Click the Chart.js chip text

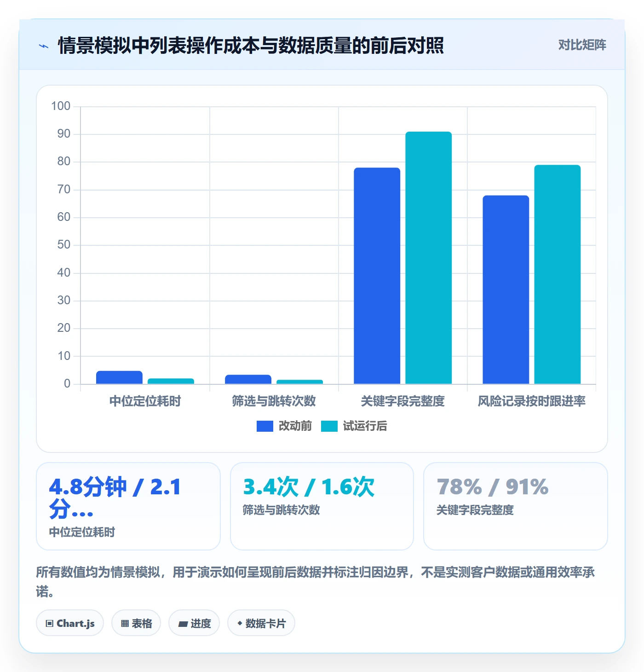point(75,624)
